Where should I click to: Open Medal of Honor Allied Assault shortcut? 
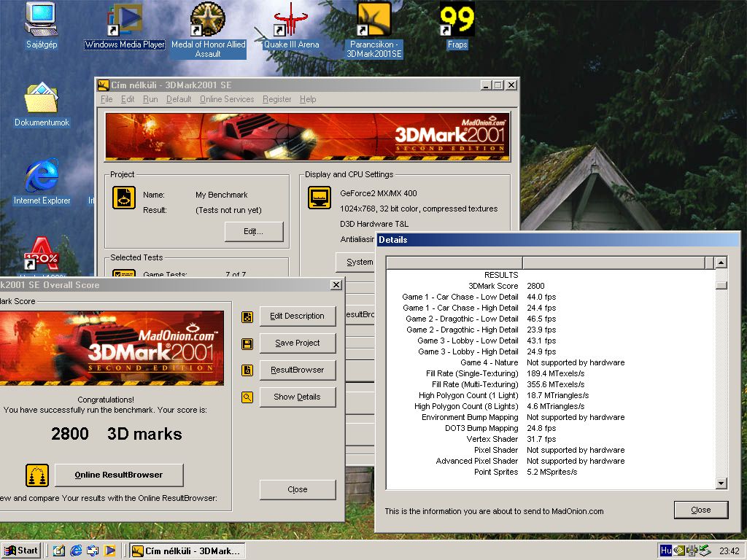click(x=208, y=29)
